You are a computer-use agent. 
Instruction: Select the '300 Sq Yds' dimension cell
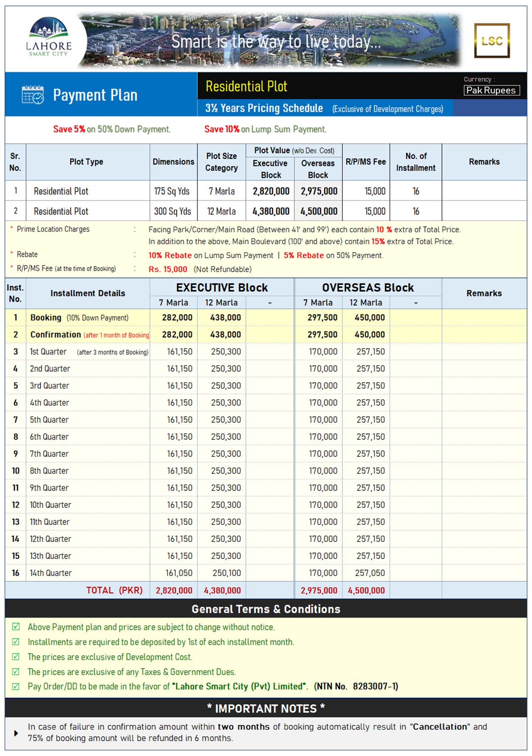[x=172, y=211]
